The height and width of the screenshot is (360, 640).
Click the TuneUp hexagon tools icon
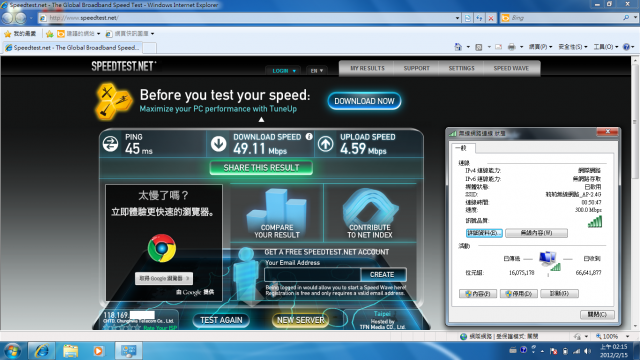pos(113,102)
